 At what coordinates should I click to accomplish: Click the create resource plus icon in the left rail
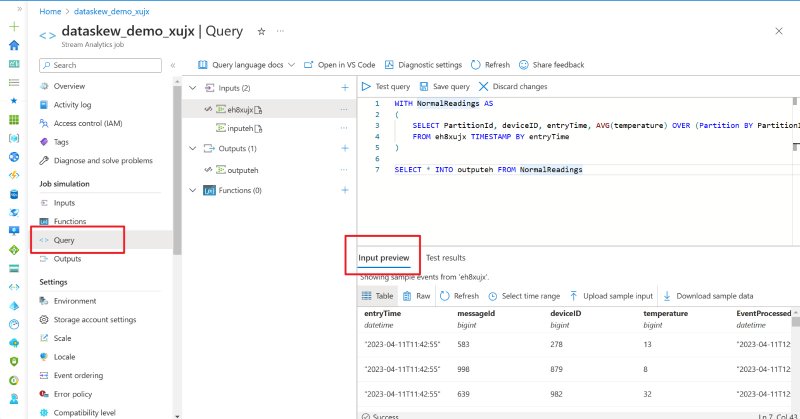14,27
